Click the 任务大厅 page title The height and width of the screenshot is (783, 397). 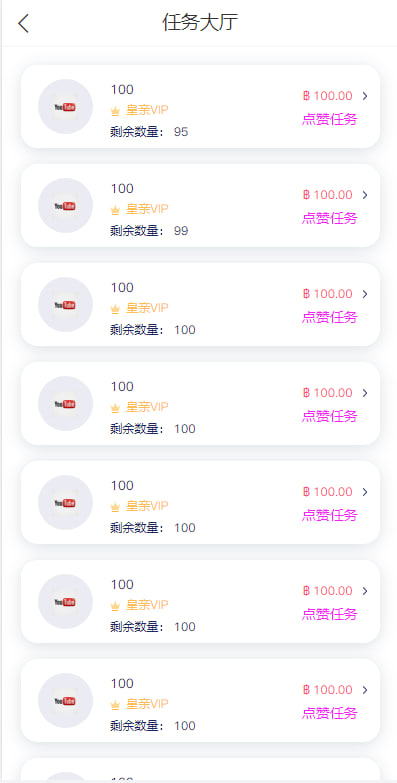(x=200, y=23)
